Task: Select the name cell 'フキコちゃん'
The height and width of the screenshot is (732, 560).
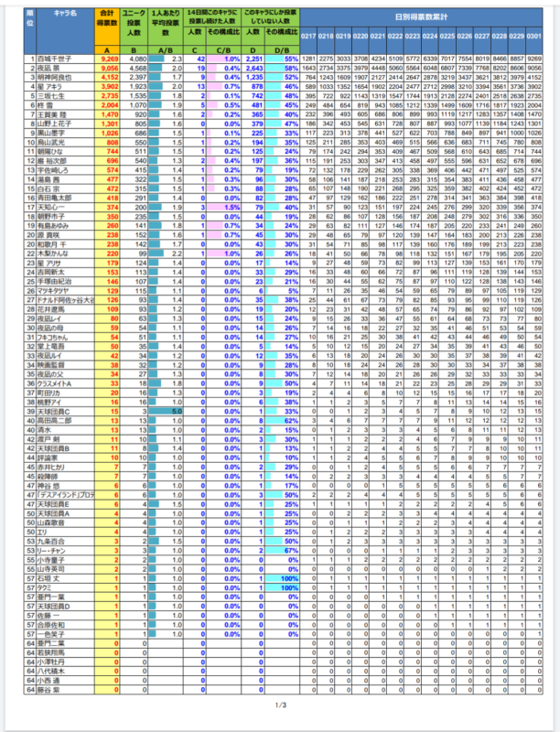Action: click(x=65, y=337)
